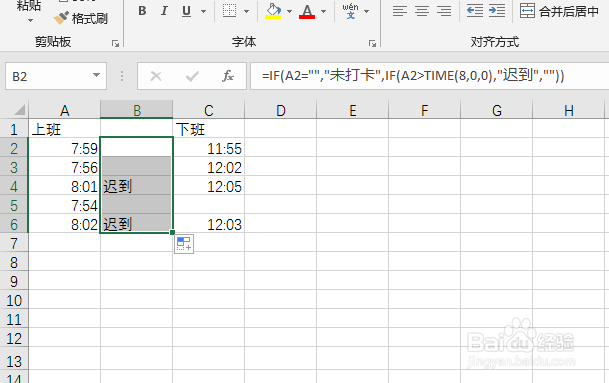Click cell showing 12:03

point(209,225)
